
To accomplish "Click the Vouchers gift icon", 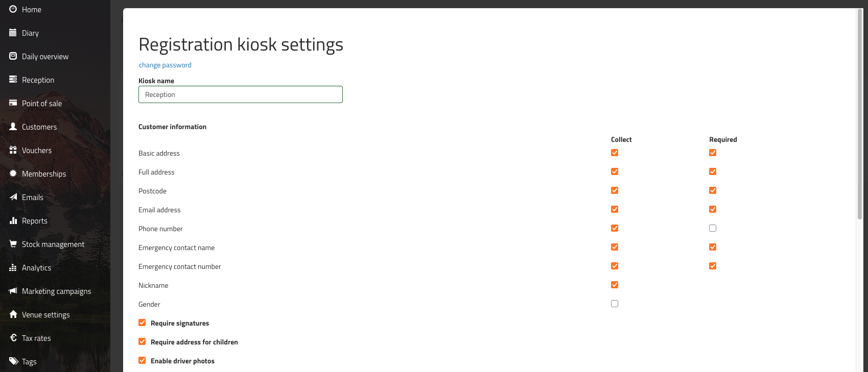I will pyautogui.click(x=13, y=150).
